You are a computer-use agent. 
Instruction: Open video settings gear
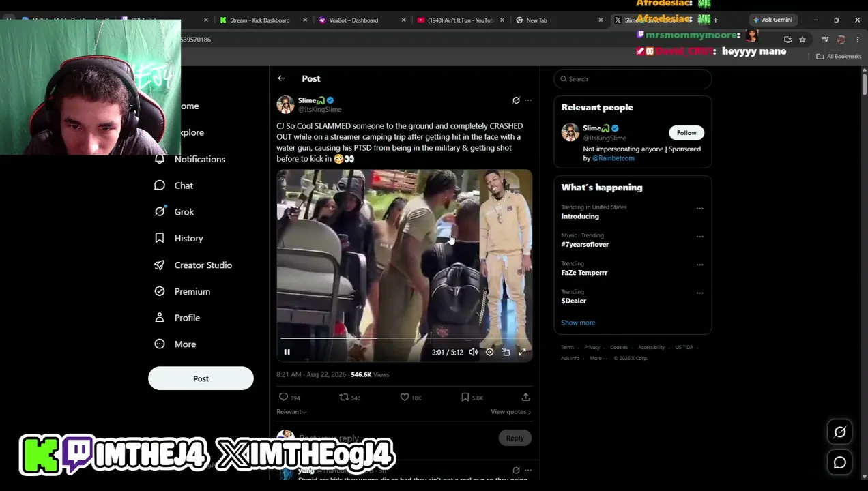click(489, 352)
